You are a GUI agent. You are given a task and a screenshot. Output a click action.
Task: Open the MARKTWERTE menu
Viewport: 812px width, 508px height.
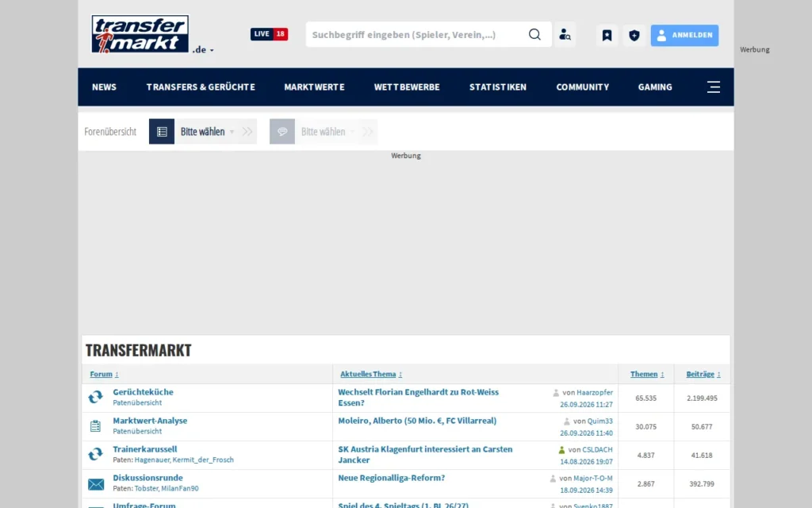[314, 87]
